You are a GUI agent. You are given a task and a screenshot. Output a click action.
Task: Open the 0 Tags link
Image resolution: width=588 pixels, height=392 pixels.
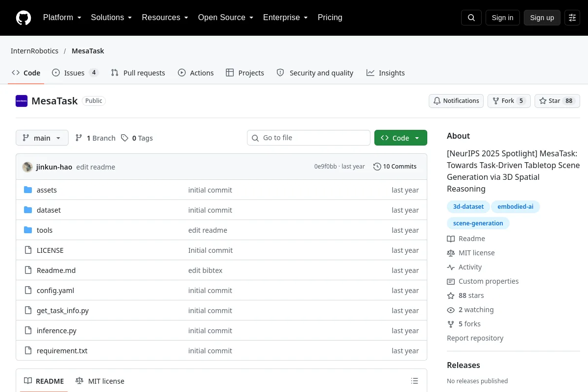click(x=137, y=138)
